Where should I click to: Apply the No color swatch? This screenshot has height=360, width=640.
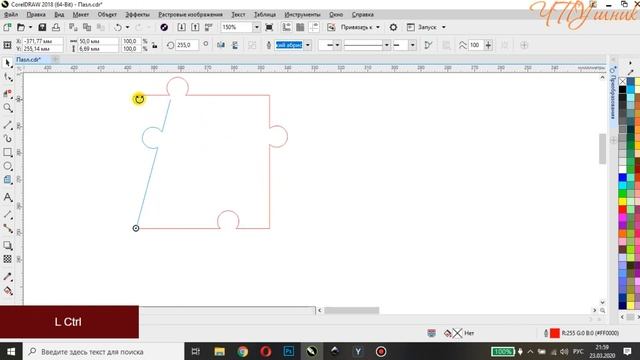622,82
